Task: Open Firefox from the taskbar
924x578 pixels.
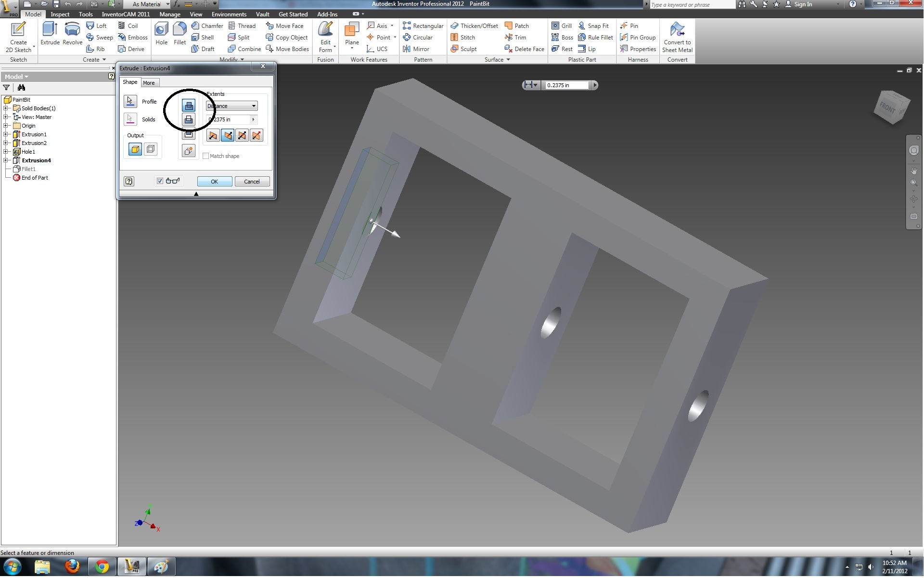Action: (x=72, y=566)
